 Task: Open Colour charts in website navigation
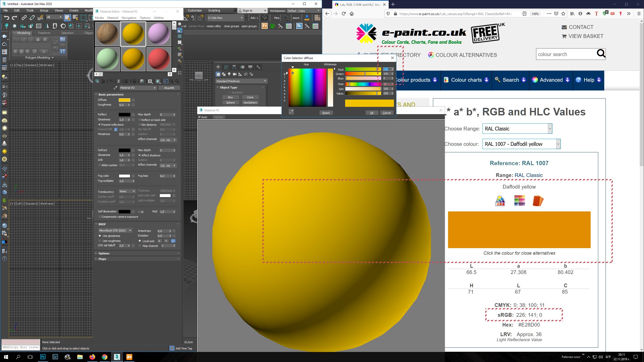(x=466, y=80)
